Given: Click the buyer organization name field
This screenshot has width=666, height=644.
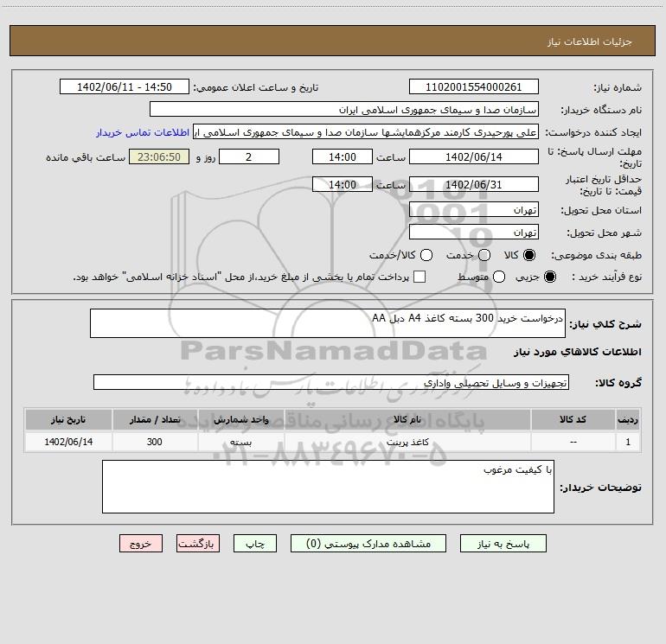Looking at the screenshot, I should click(x=344, y=109).
